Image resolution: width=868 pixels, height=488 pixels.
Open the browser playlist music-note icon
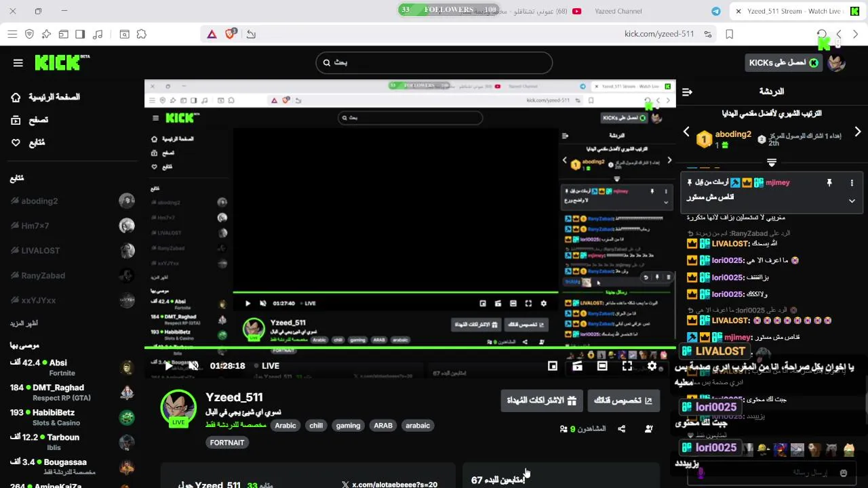[x=98, y=34]
